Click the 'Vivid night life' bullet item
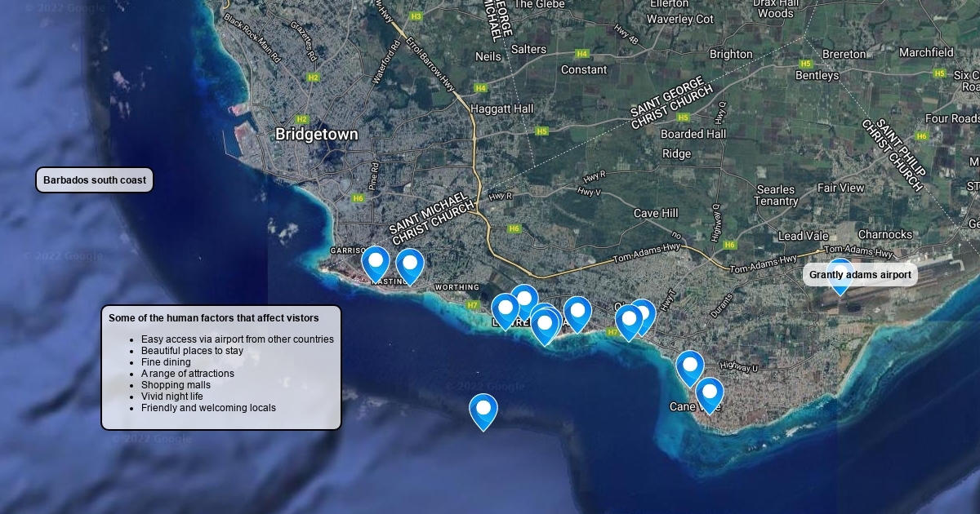 pos(171,397)
